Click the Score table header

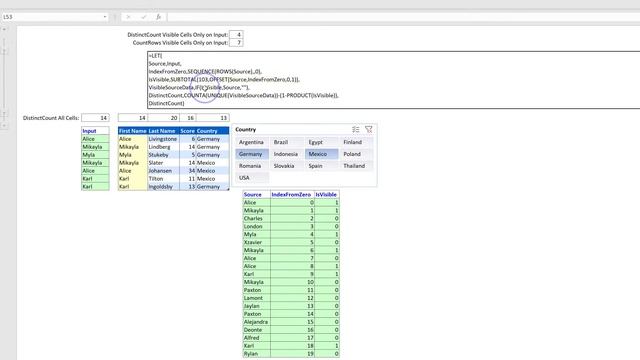pos(187,131)
